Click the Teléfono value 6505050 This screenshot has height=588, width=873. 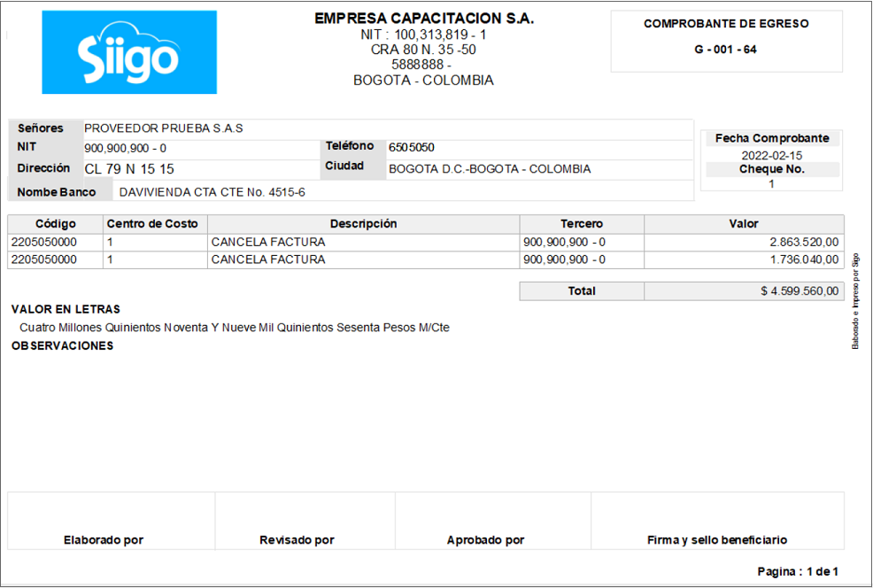click(x=412, y=148)
